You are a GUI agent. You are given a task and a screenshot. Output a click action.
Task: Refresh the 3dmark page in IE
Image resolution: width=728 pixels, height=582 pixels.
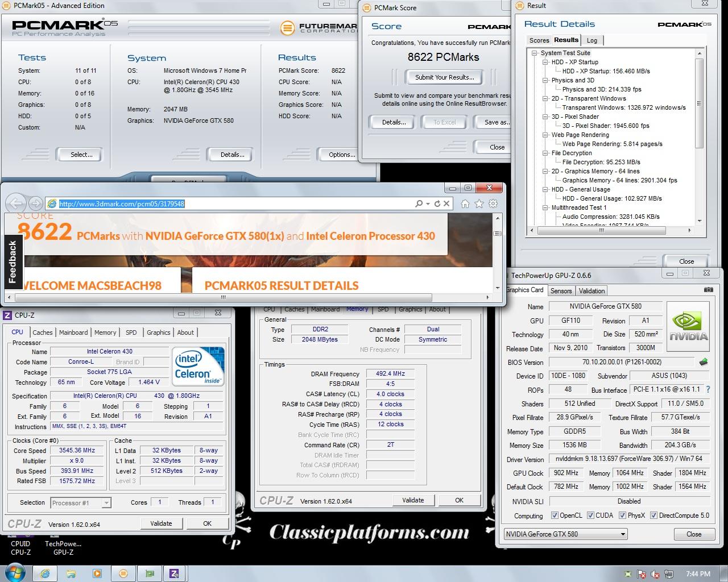437,203
